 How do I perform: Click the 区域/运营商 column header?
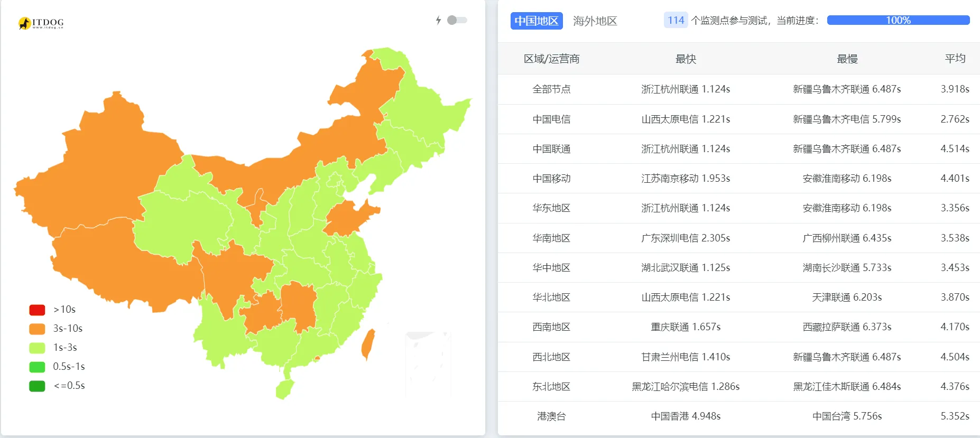point(551,59)
